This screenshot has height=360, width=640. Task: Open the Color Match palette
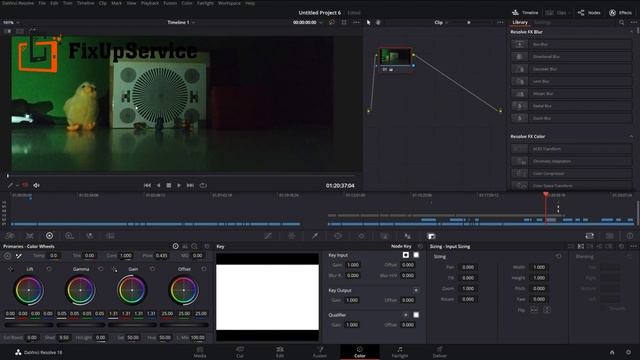coord(30,236)
